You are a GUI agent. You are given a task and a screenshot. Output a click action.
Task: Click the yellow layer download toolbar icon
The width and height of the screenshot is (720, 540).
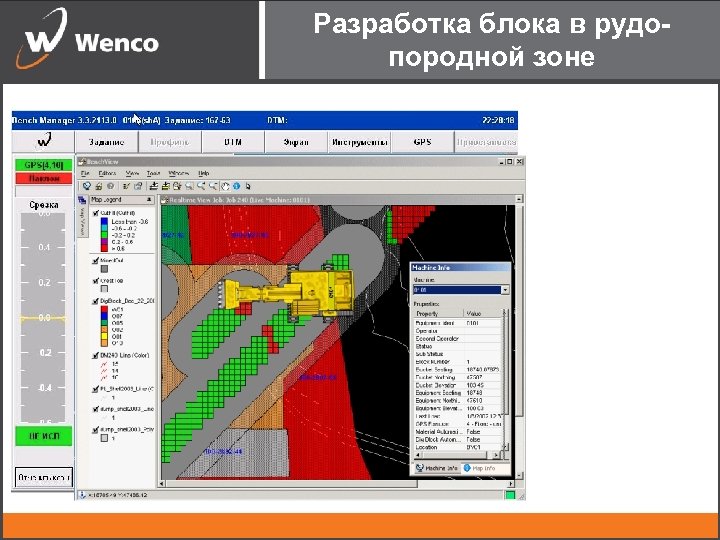tap(166, 186)
